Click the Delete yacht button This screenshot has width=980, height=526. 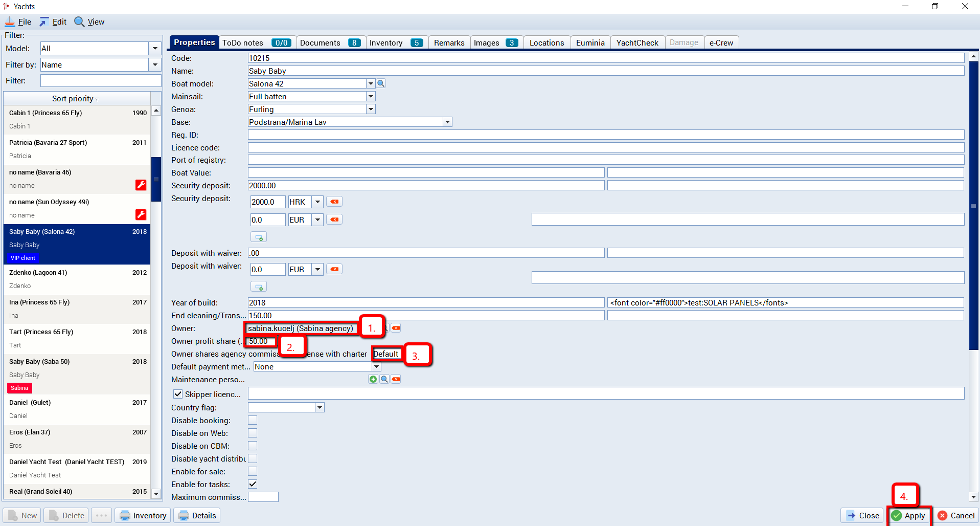[x=66, y=515]
